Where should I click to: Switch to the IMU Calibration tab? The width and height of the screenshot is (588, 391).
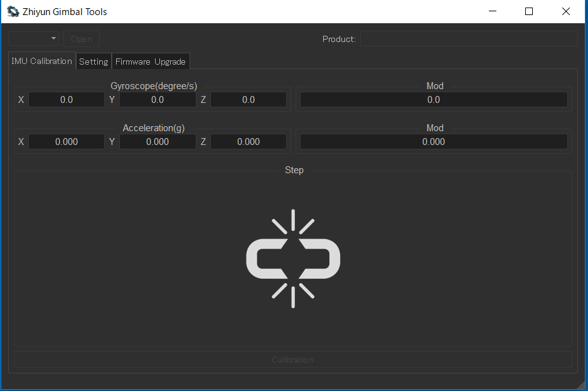[x=42, y=61]
